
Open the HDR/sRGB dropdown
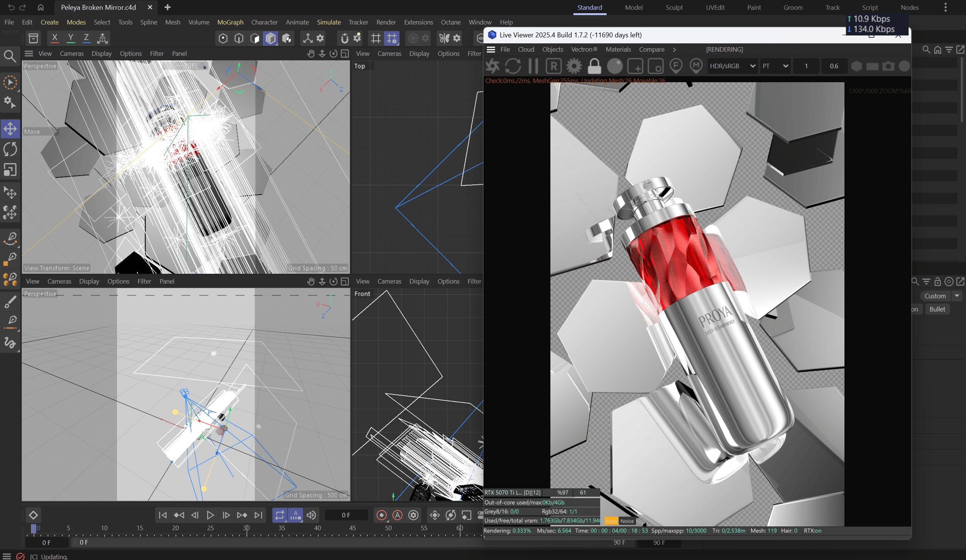(x=733, y=66)
